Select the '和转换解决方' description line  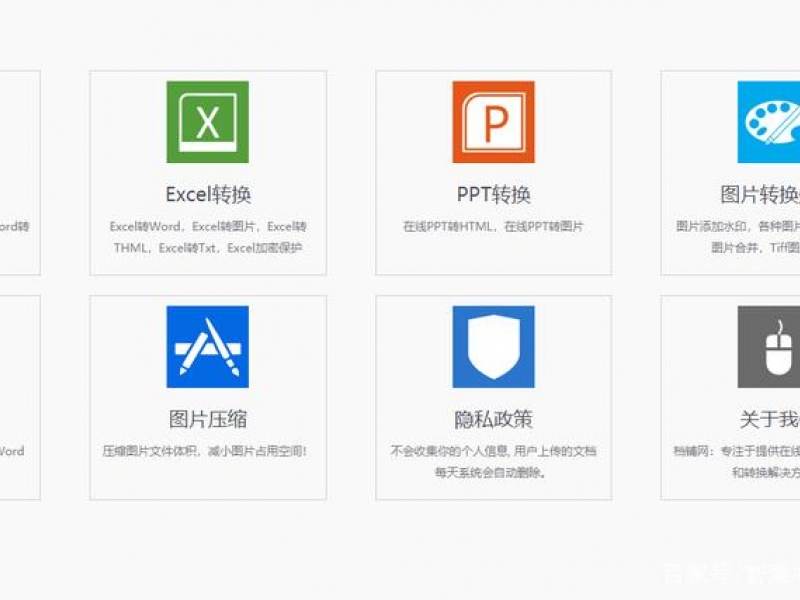pos(766,473)
